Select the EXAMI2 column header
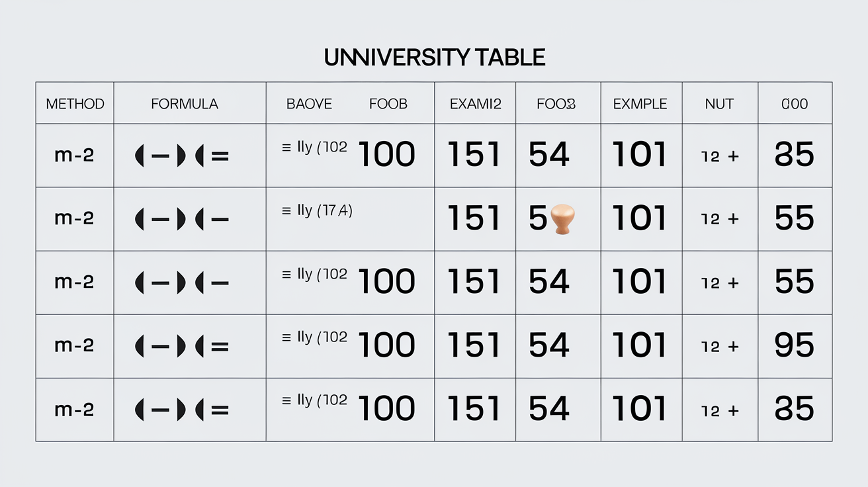This screenshot has height=487, width=868. [475, 104]
